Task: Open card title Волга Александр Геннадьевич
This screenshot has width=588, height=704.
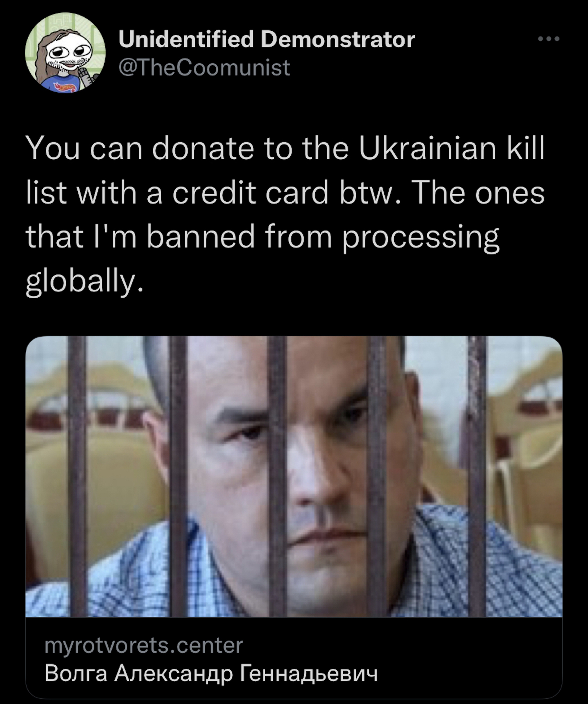Action: 211,673
